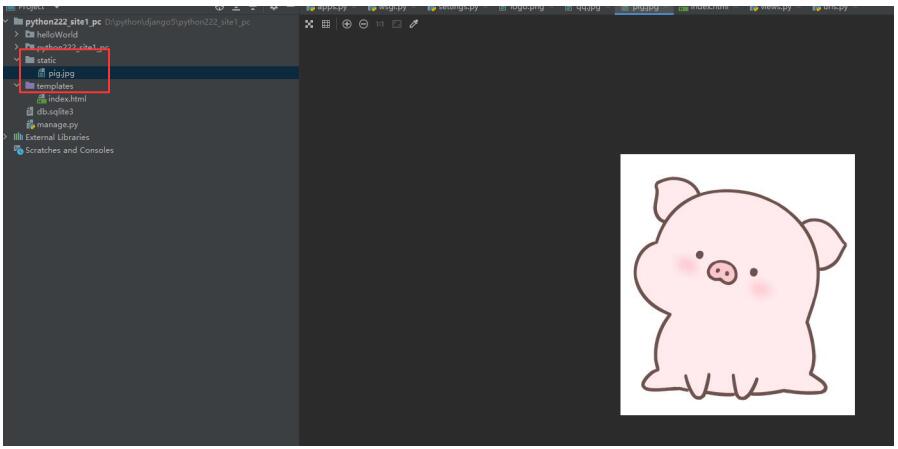Click the pig image preview
898x449 pixels.
point(737,284)
